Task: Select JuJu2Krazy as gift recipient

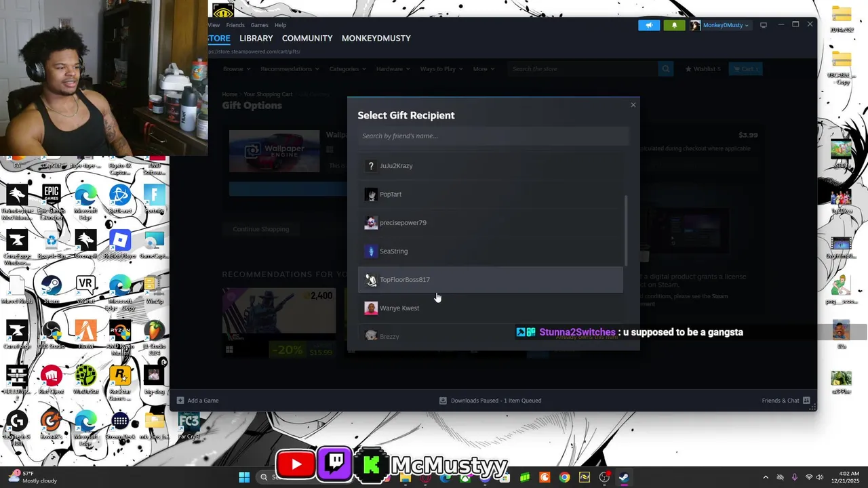Action: coord(490,166)
